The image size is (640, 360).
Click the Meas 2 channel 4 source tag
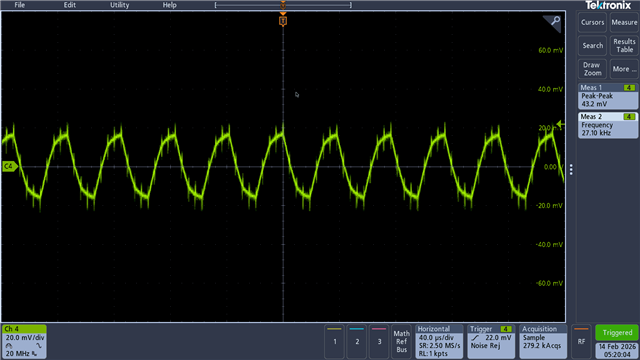click(629, 117)
